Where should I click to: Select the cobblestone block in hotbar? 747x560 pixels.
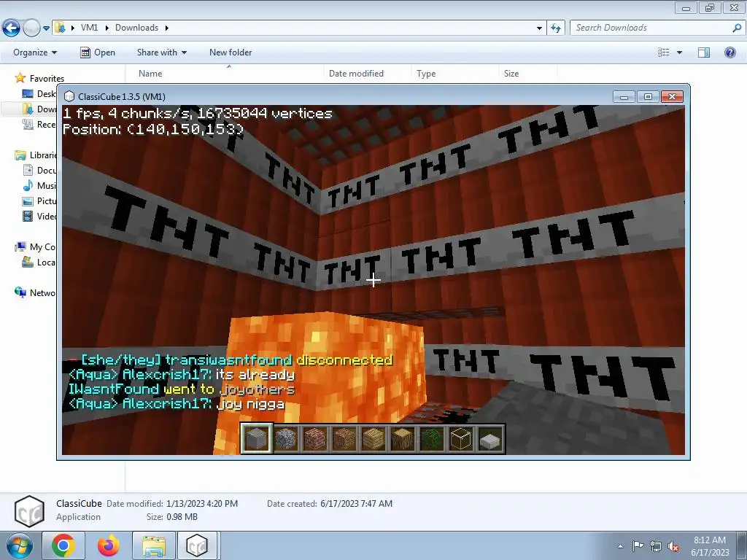pyautogui.click(x=286, y=438)
